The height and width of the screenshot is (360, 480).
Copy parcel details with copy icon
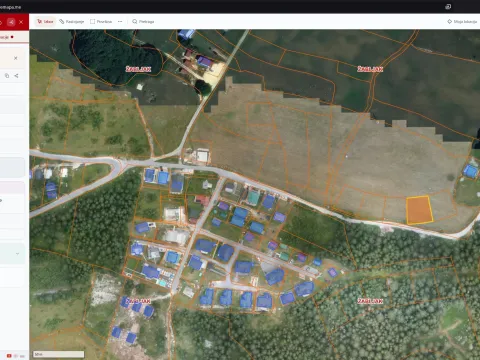coord(7,76)
